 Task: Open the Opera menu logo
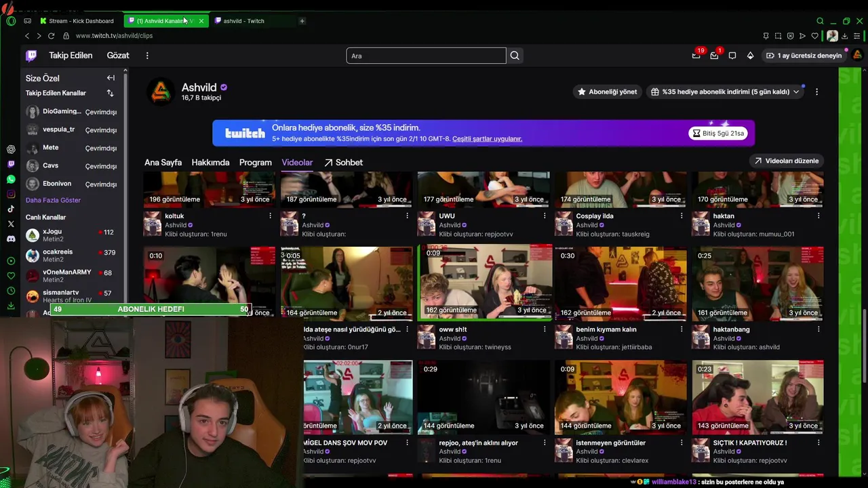(11, 21)
